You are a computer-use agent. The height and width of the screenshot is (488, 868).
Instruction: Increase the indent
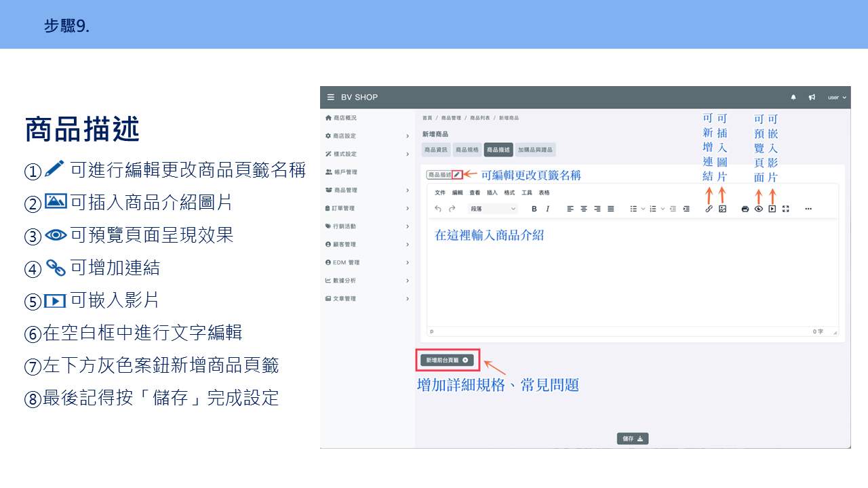point(686,209)
